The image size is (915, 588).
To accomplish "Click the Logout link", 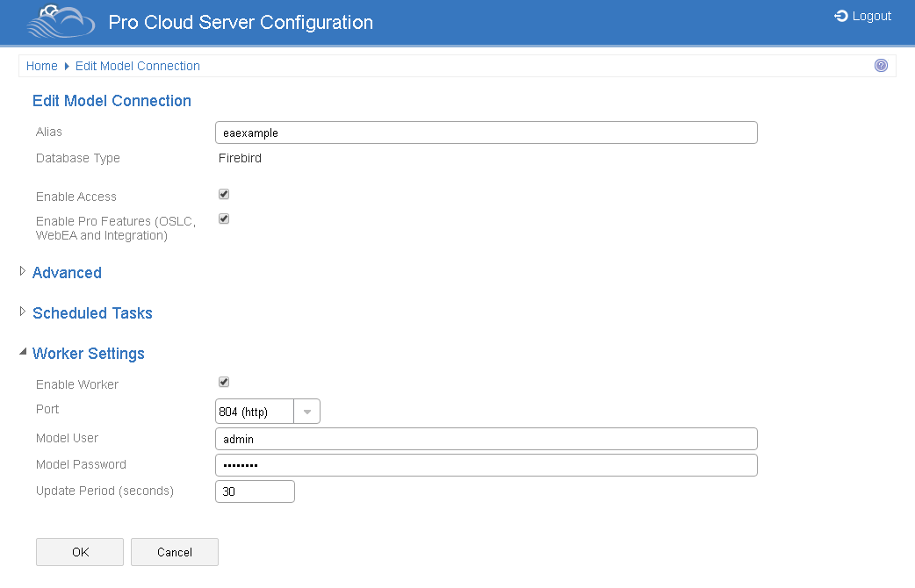I will pyautogui.click(x=863, y=16).
